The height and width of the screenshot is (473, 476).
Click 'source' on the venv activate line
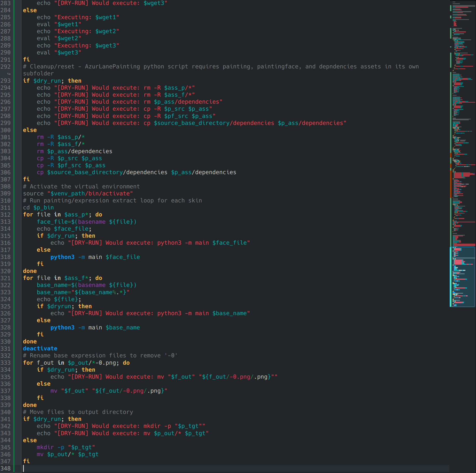[33, 194]
